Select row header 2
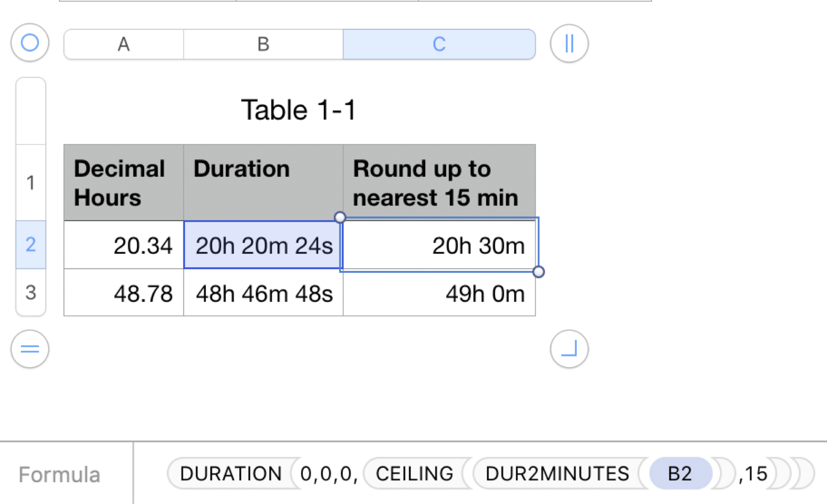This screenshot has width=827, height=504. tap(30, 246)
